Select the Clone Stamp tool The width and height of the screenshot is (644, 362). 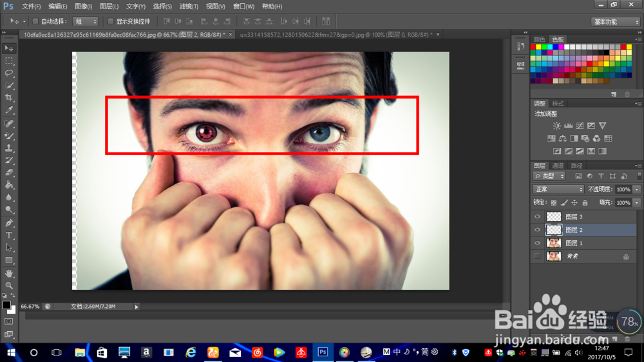point(9,148)
